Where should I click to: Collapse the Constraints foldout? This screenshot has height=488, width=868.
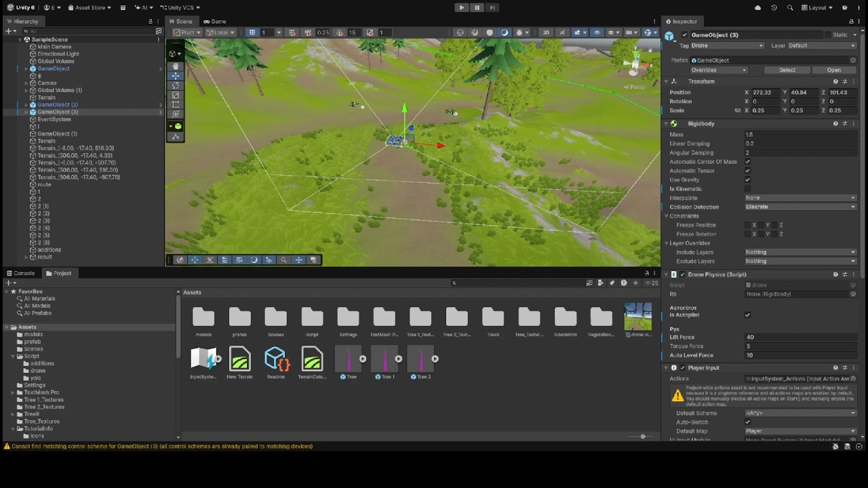click(667, 216)
